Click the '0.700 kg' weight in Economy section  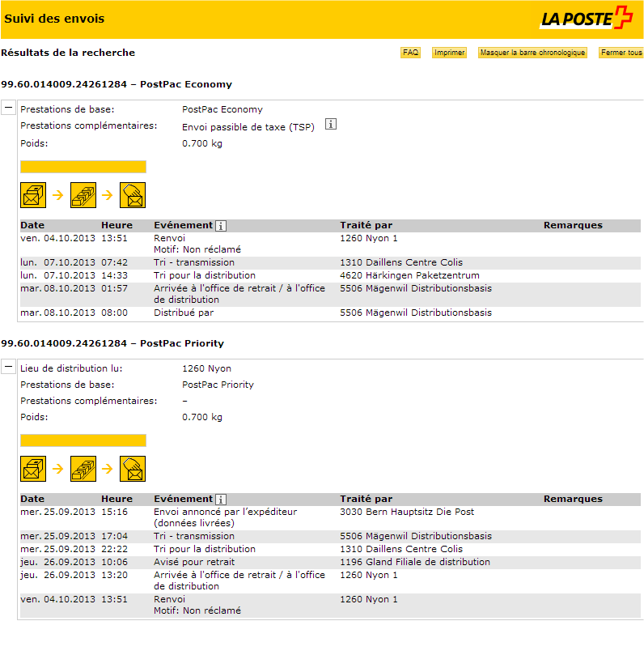pyautogui.click(x=202, y=143)
